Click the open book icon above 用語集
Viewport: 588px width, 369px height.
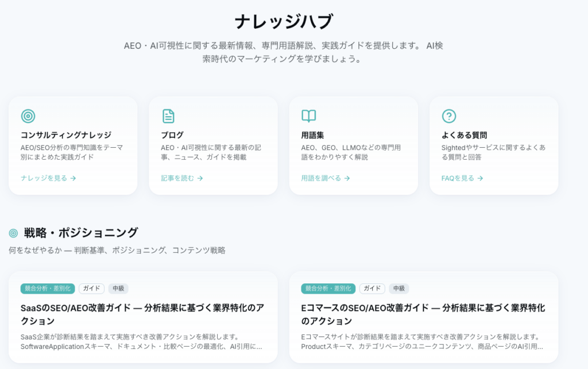point(308,116)
